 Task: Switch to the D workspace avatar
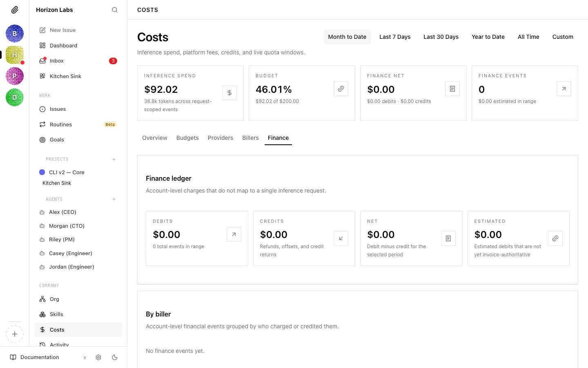click(x=15, y=97)
